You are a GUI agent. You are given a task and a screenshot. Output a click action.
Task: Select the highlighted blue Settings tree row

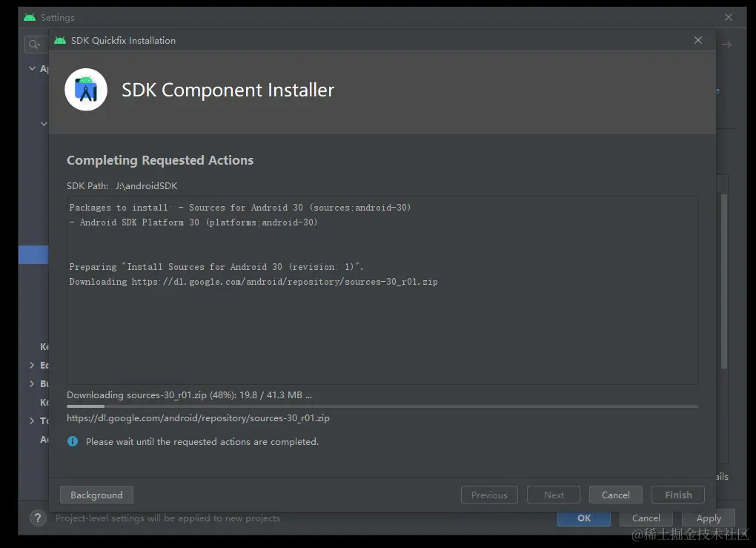tap(33, 254)
